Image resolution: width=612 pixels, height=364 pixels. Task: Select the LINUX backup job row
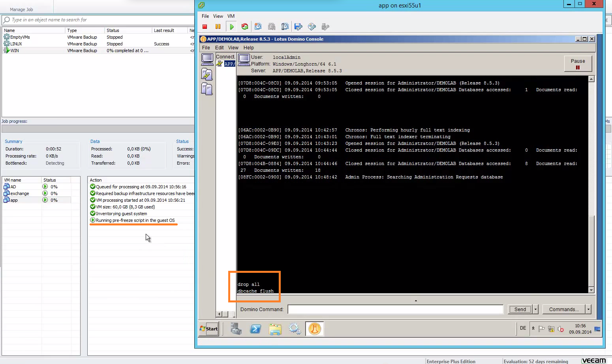pos(98,44)
